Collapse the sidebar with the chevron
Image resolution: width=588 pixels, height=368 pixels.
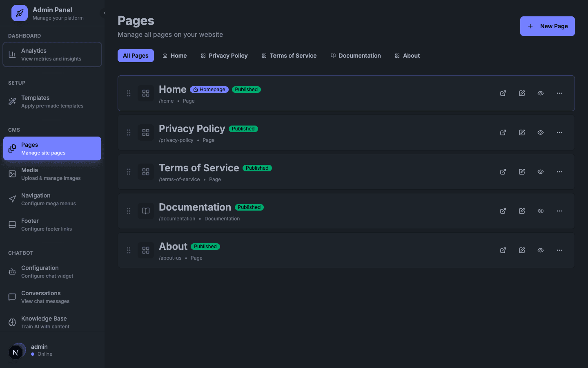coord(104,13)
